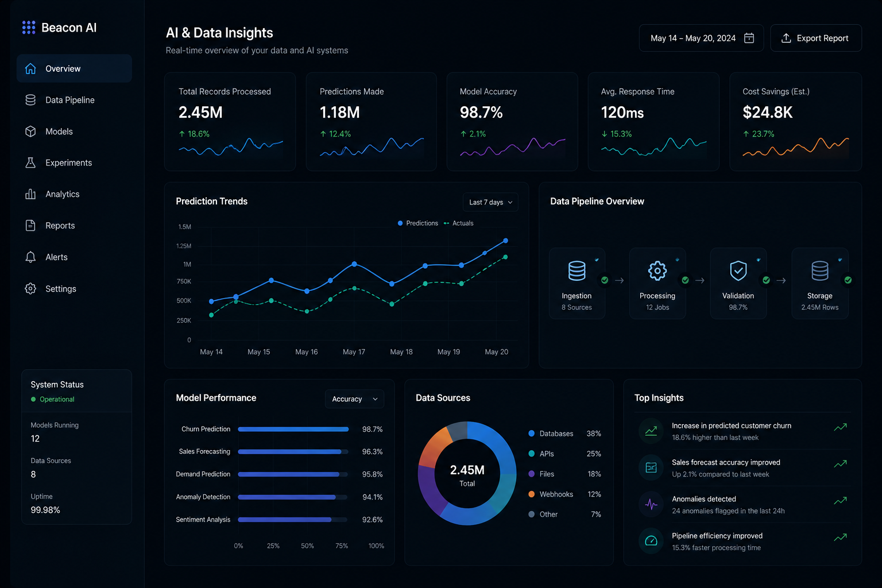
Task: Click the Ingestion database icon
Action: [577, 270]
